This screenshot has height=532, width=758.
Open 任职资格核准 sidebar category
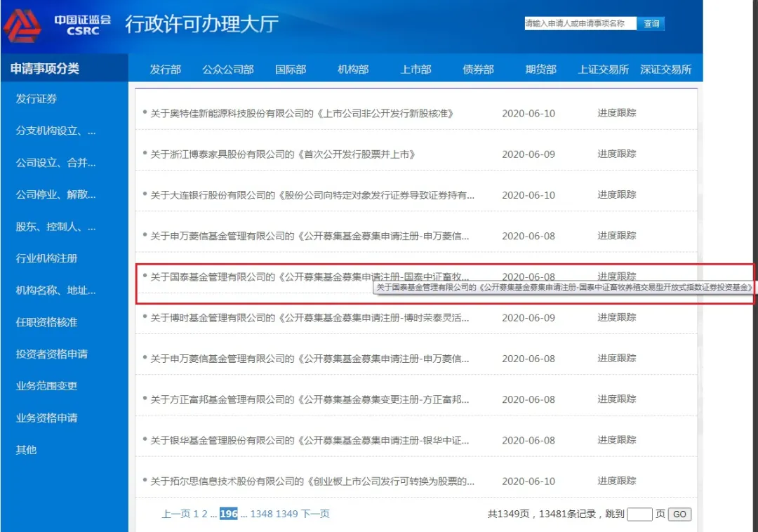pos(46,322)
